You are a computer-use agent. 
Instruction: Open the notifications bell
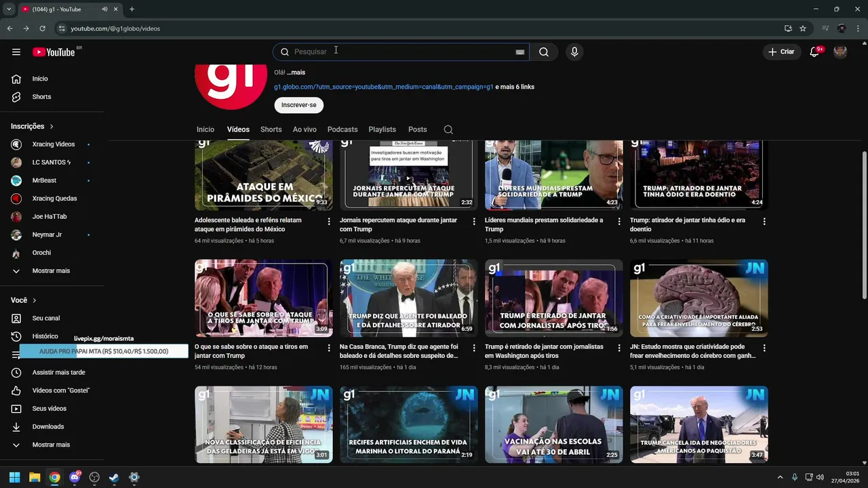[815, 52]
